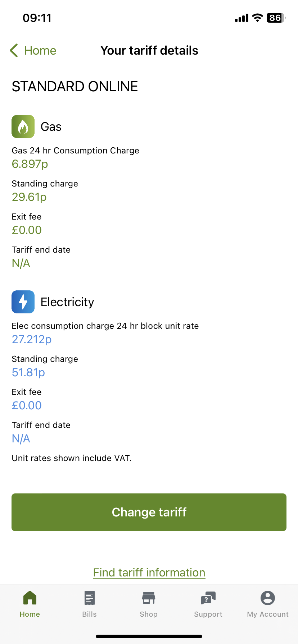Tap the green gas flame icon
298x644 pixels.
pos(23,126)
